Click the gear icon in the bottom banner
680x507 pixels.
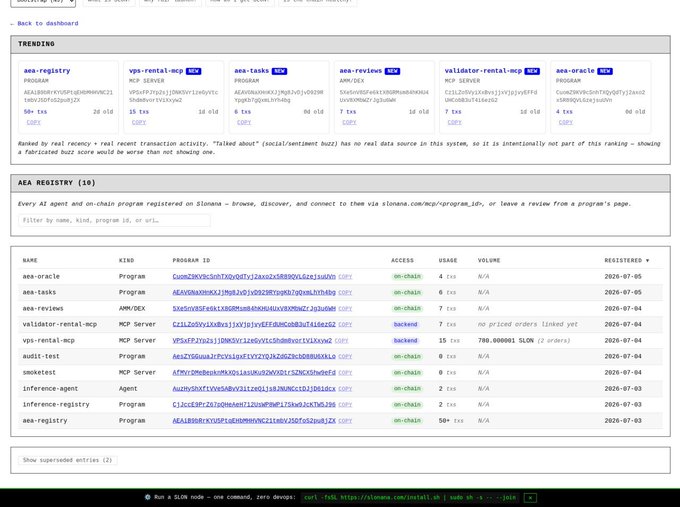click(147, 497)
